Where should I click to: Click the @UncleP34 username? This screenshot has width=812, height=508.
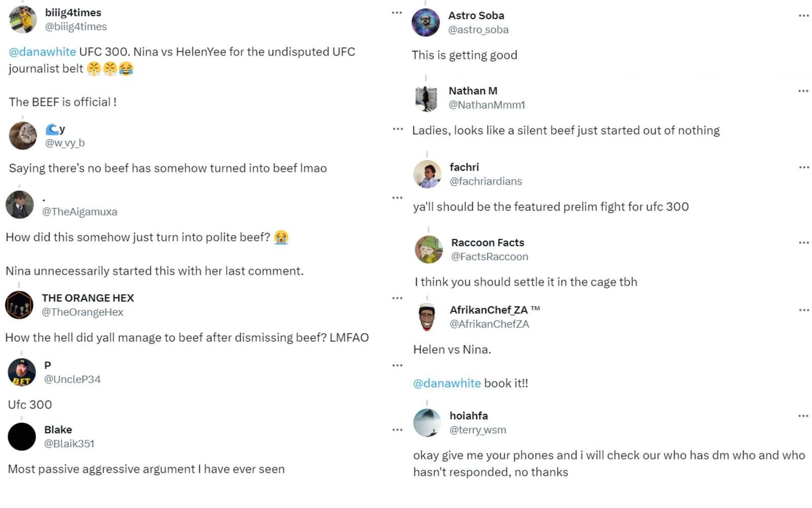tap(73, 378)
